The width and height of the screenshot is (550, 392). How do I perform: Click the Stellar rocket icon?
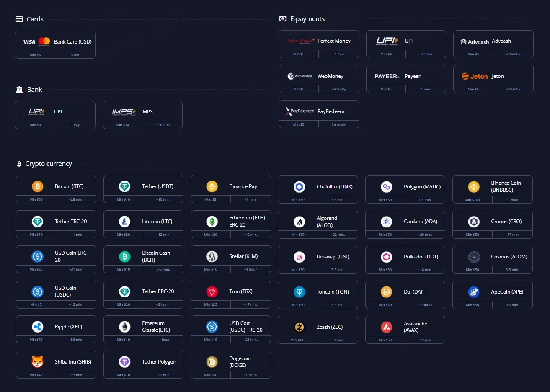(x=212, y=256)
